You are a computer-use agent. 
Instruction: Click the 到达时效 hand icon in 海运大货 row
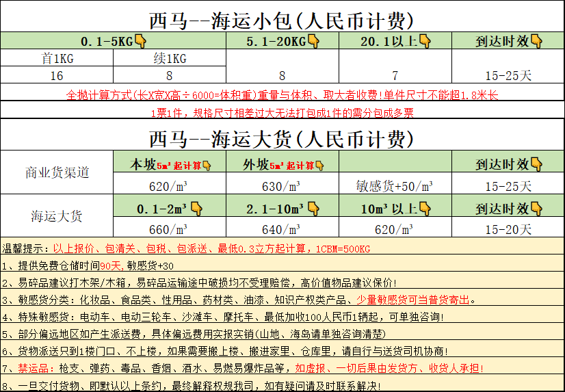point(536,208)
